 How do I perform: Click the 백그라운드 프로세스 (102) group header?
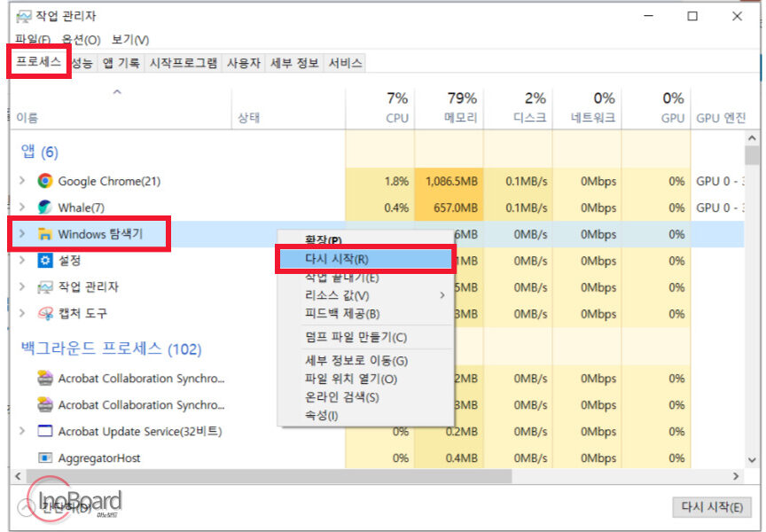(111, 348)
